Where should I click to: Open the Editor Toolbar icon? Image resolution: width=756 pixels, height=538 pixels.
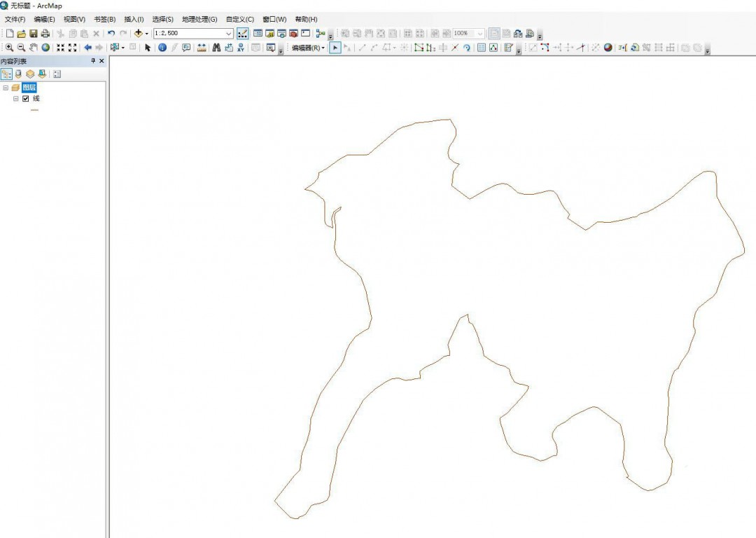[x=243, y=34]
